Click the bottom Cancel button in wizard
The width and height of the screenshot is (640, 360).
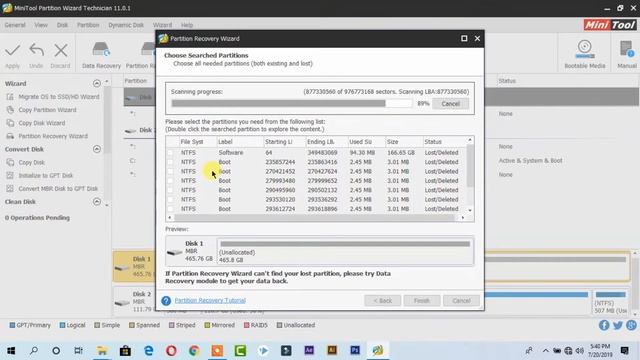[461, 301]
